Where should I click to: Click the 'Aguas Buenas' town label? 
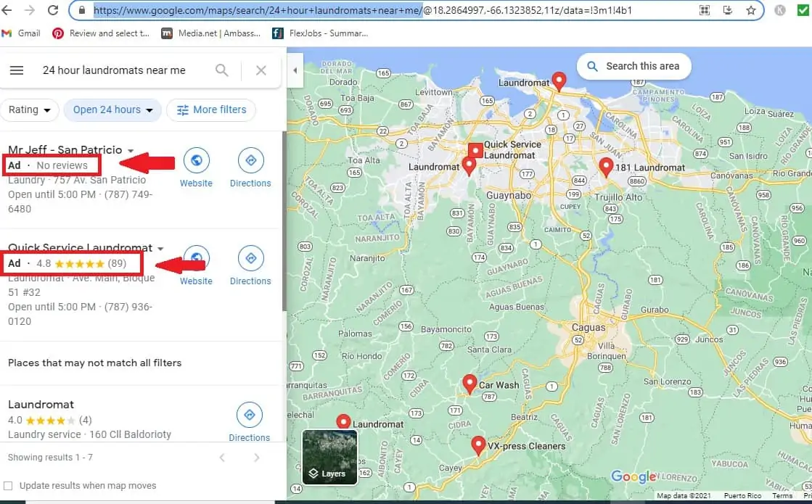pos(517,307)
